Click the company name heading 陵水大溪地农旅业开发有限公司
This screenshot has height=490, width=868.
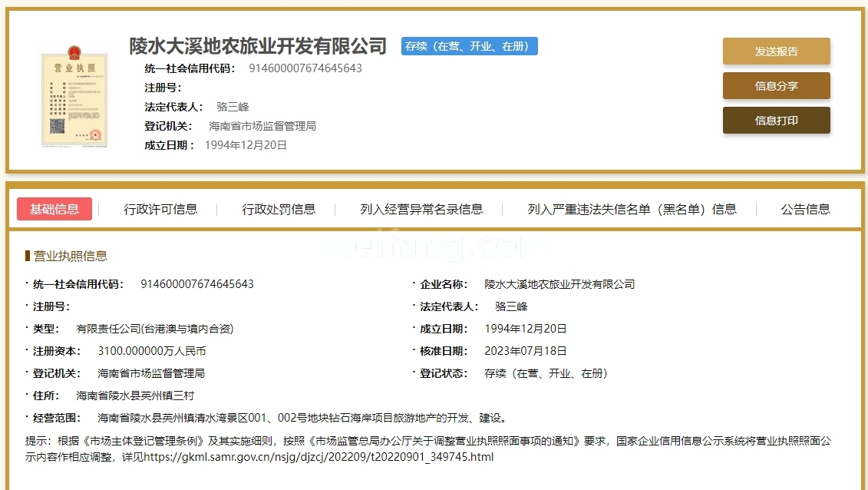coord(258,46)
